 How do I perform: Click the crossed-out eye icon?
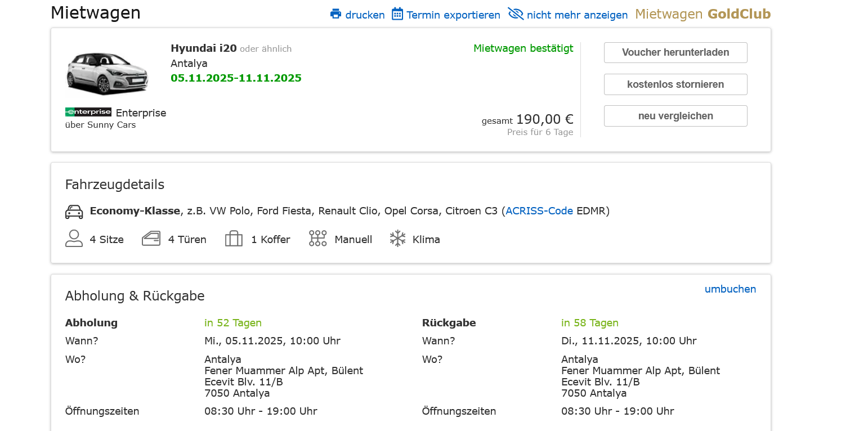(516, 14)
